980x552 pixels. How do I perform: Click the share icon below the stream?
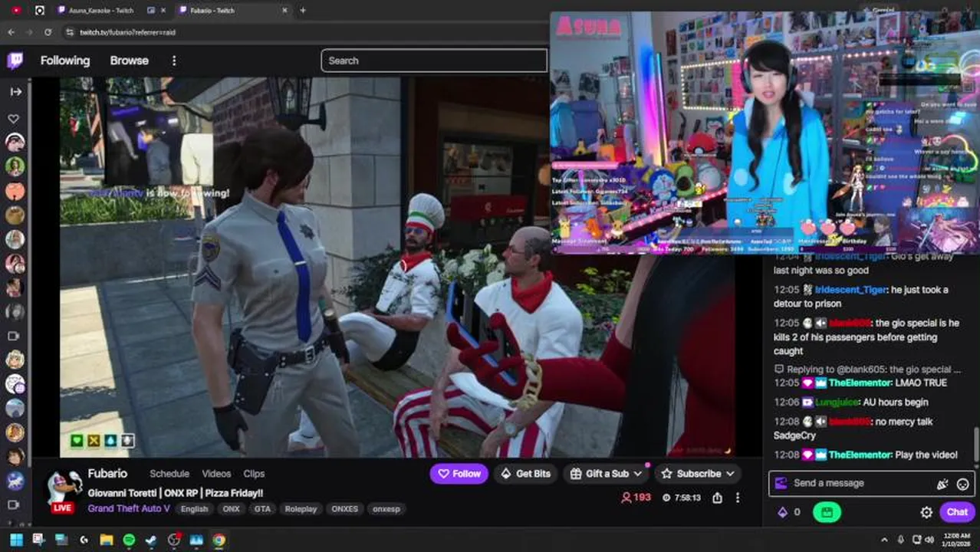(x=717, y=498)
